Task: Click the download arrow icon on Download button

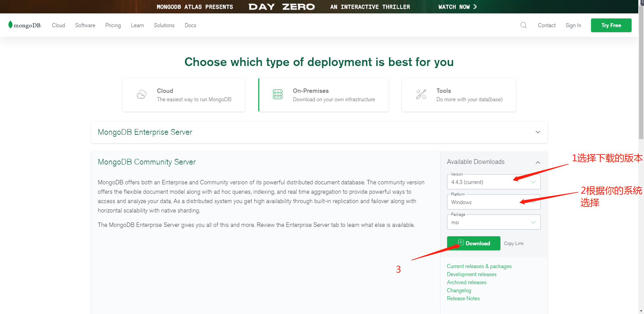Action: click(x=461, y=242)
